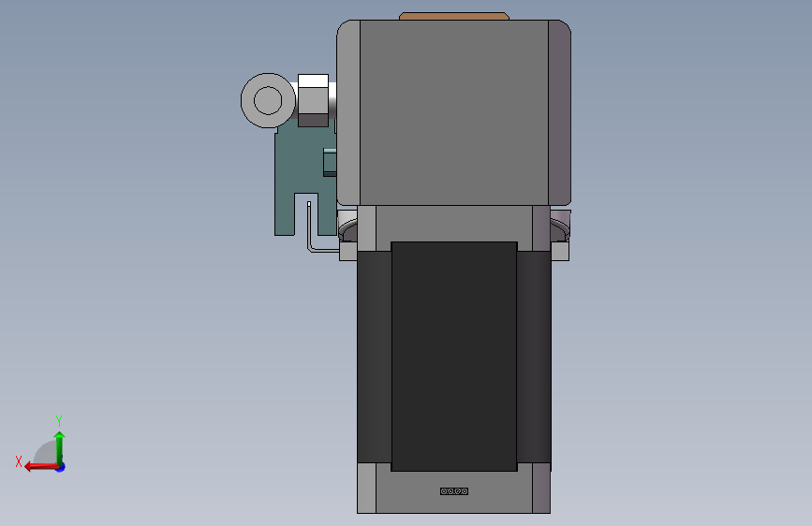
Task: Select the four-pin connector at the bottom
Action: pos(454,491)
